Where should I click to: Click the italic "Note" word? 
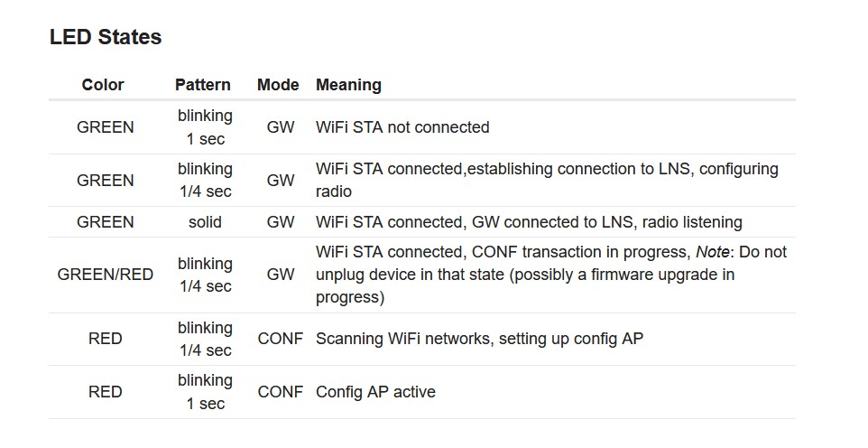712,252
